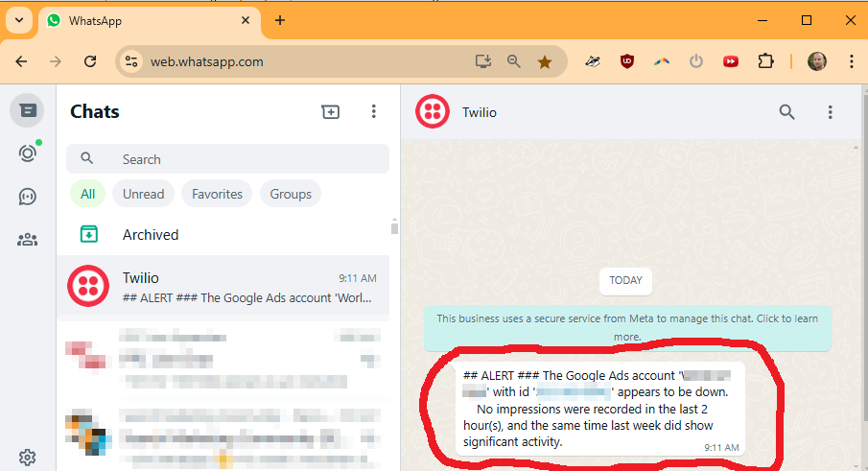
Task: Close the WhatsApp browser tab
Action: coord(246,20)
